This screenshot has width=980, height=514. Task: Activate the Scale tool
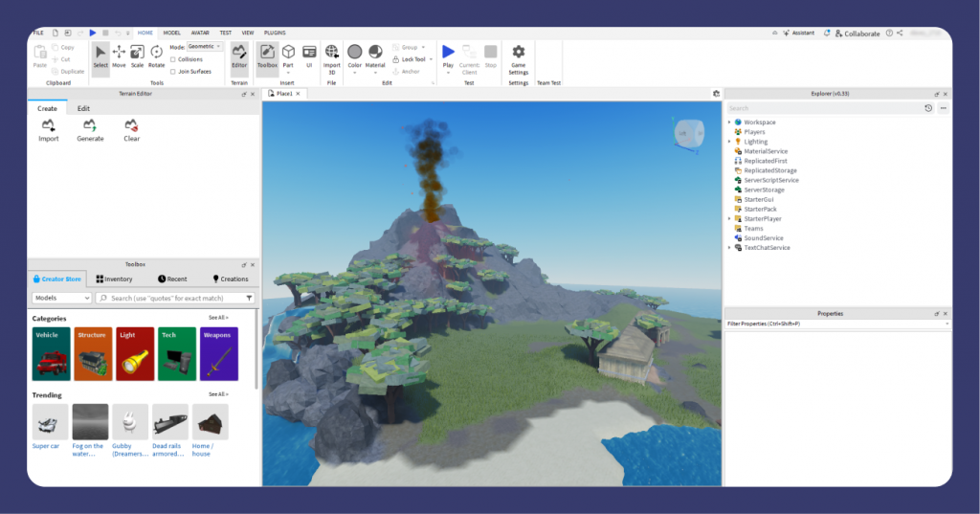click(x=137, y=56)
